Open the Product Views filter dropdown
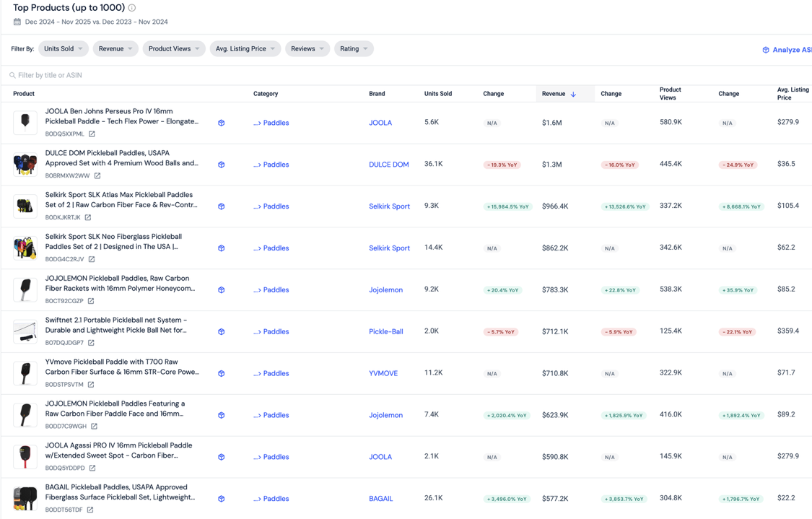 click(x=174, y=48)
